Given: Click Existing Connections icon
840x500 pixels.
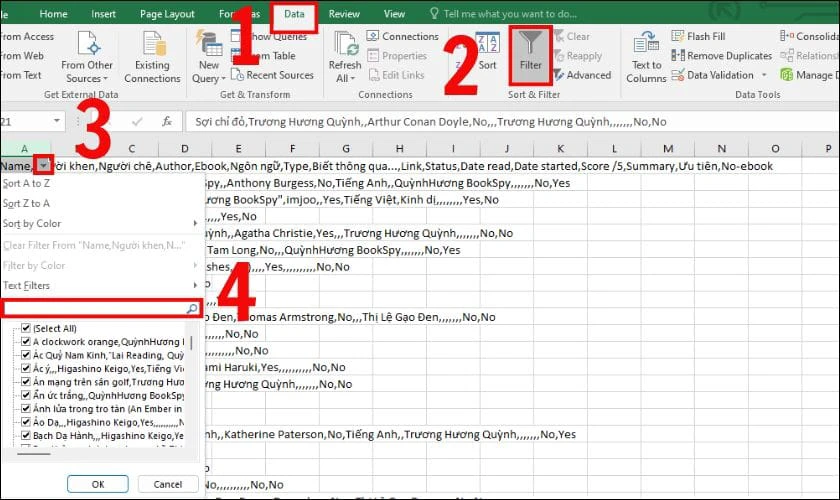Looking at the screenshot, I should (x=154, y=44).
